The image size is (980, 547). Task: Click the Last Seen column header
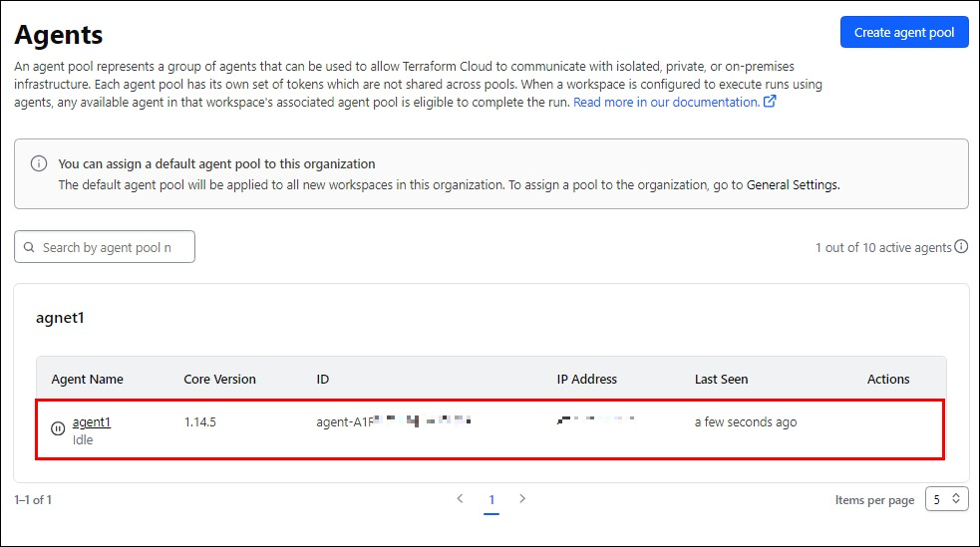tap(721, 379)
